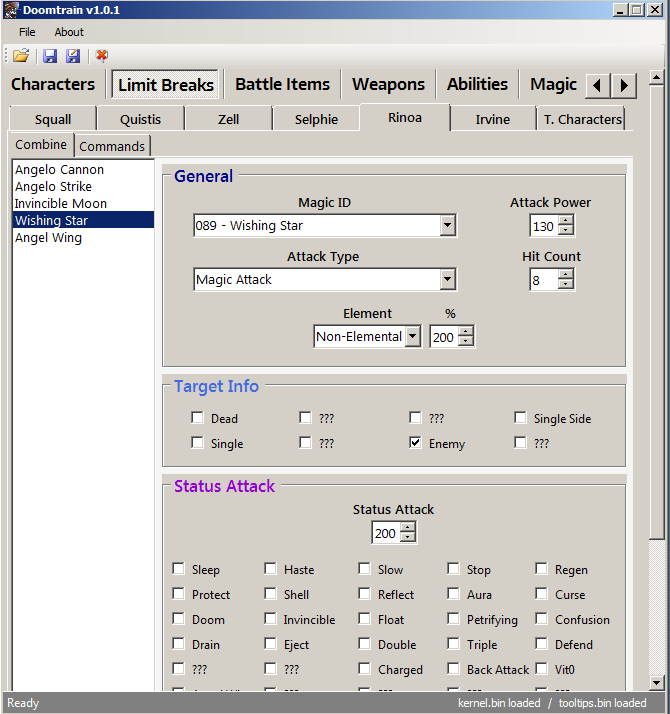Image resolution: width=670 pixels, height=714 pixels.
Task: Enable the Regen status checkbox
Action: coord(541,569)
